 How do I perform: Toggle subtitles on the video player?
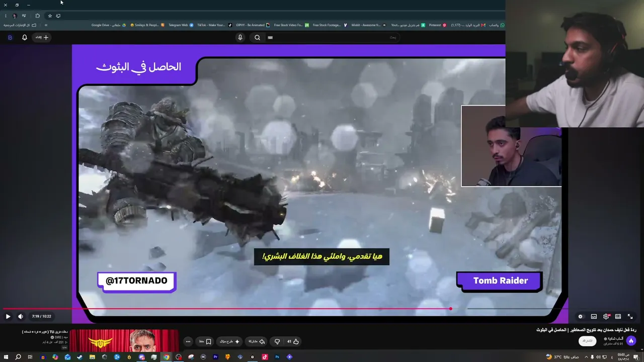pyautogui.click(x=594, y=317)
